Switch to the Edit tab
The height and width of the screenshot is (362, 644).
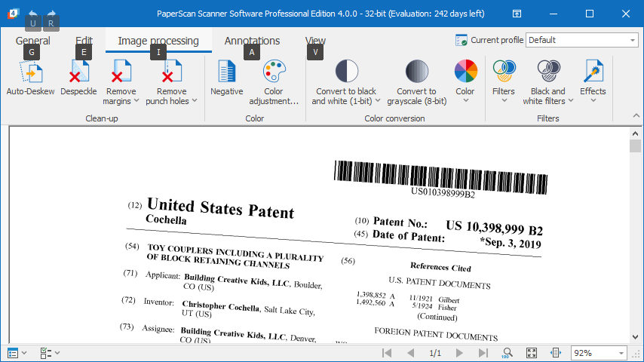[x=84, y=41]
